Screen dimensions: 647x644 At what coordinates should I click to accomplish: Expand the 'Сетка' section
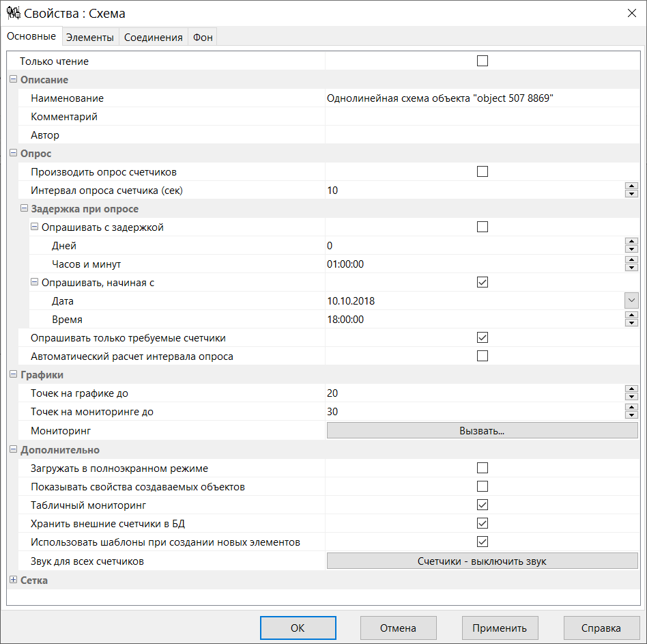[x=14, y=580]
